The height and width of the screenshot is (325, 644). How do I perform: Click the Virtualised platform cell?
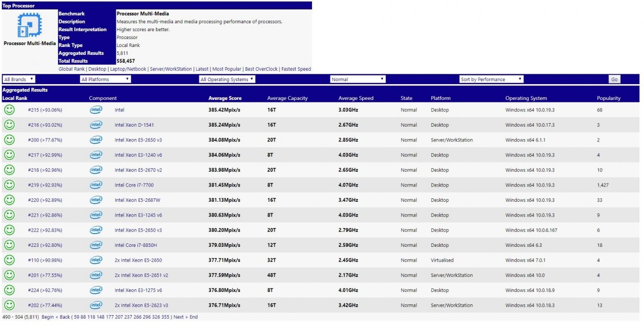(442, 260)
